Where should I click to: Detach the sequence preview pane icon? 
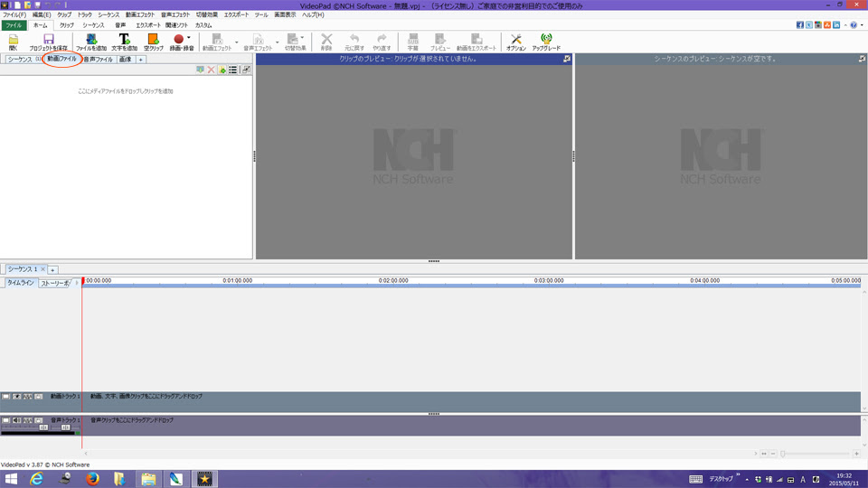tap(863, 59)
